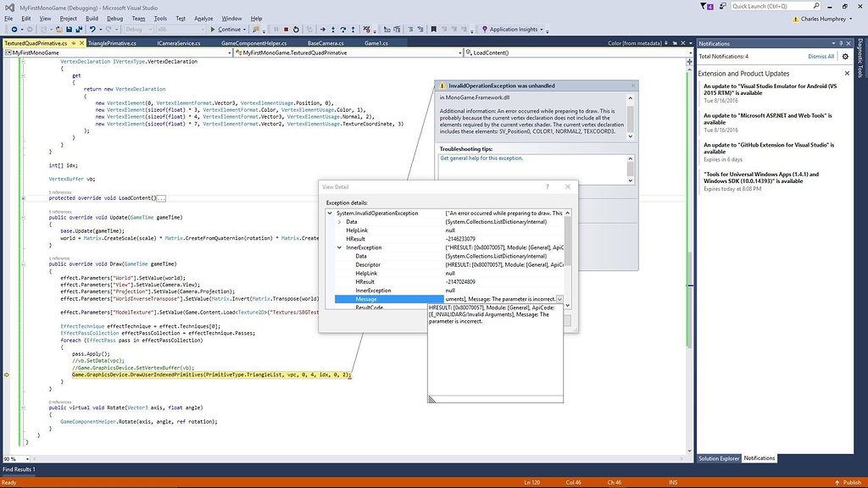
Task: Open the Debug menu
Action: [114, 18]
